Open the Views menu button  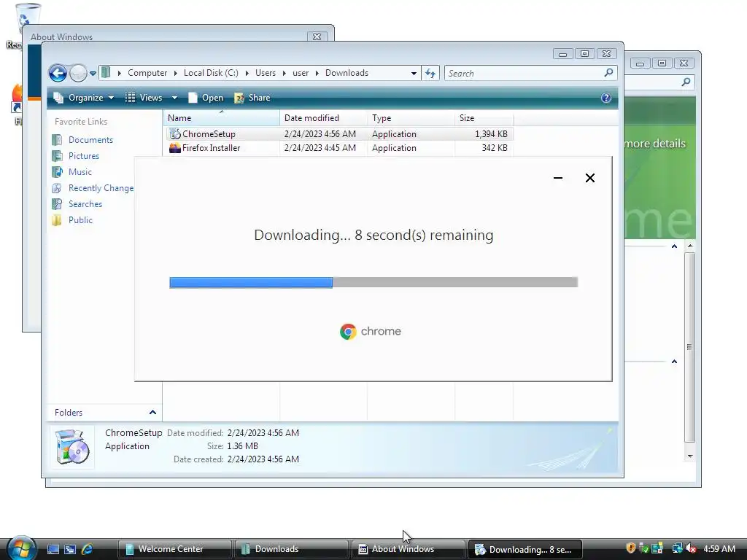point(144,98)
